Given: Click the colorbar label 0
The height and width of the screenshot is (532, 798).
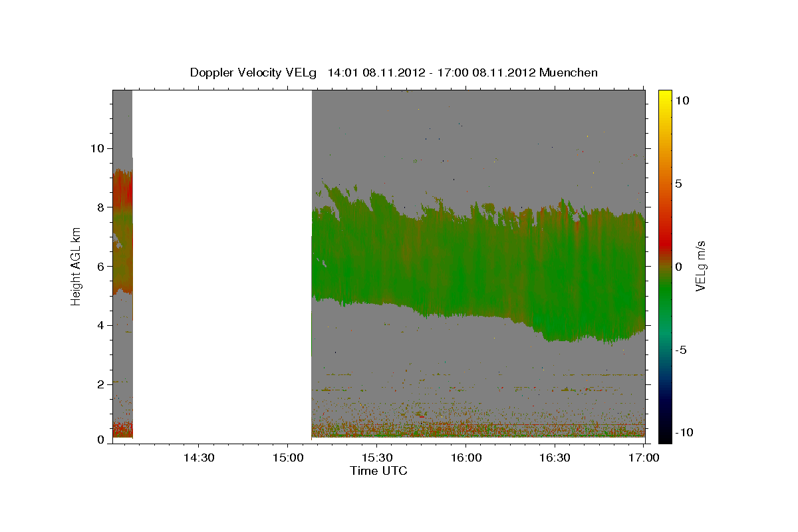Looking at the screenshot, I should click(678, 266).
